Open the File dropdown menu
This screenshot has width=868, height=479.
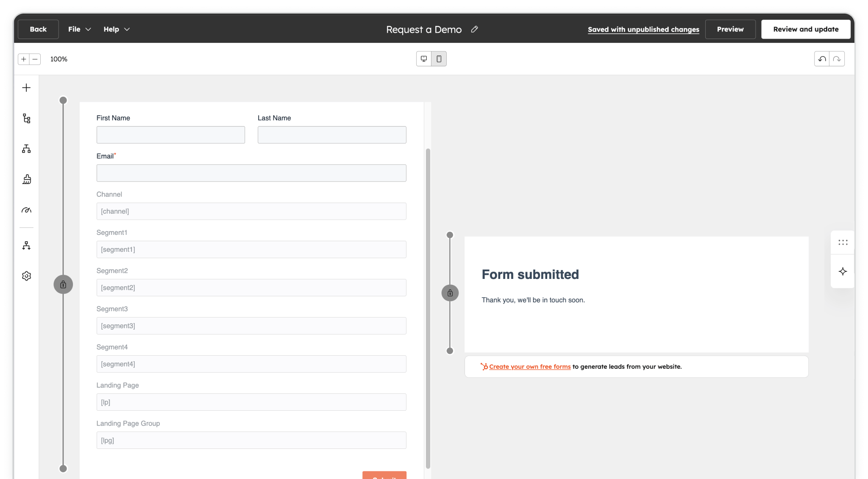coord(79,29)
